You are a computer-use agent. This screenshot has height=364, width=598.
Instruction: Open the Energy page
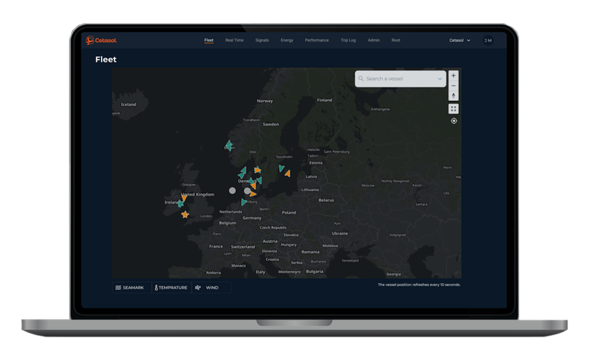pos(286,41)
